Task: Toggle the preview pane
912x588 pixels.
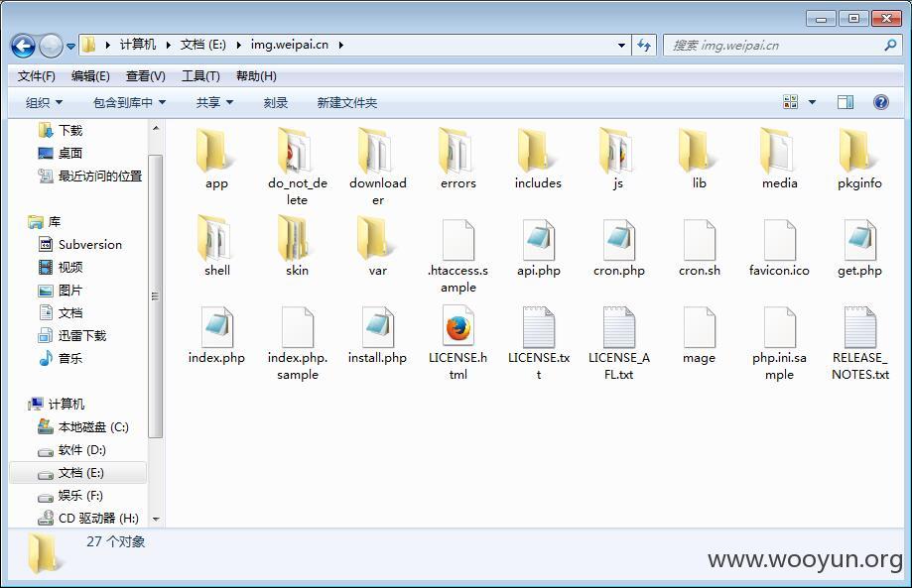Action: (846, 102)
